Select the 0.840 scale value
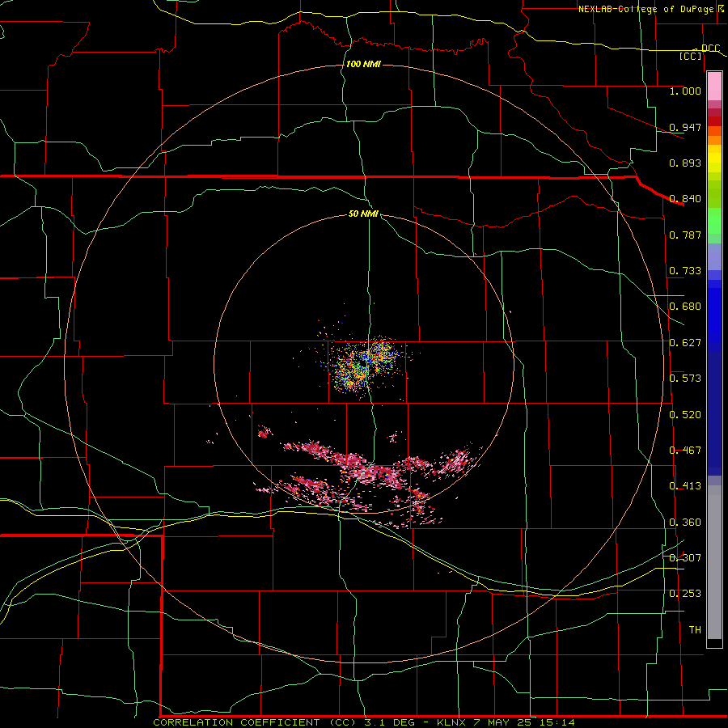Screen dimensions: 728x728 tap(685, 199)
